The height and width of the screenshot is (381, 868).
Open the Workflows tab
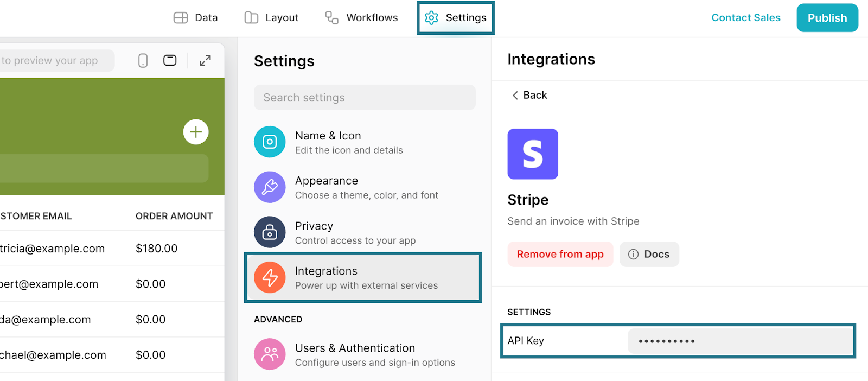pyautogui.click(x=361, y=18)
